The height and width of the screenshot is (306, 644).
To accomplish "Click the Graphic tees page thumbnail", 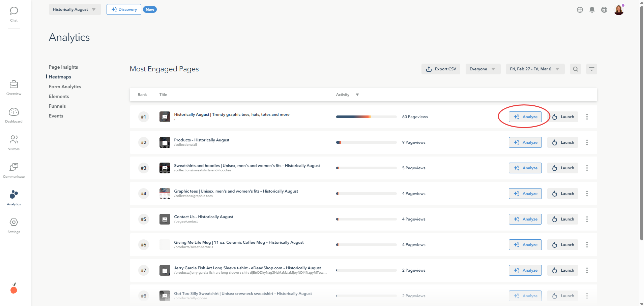I will pyautogui.click(x=165, y=194).
